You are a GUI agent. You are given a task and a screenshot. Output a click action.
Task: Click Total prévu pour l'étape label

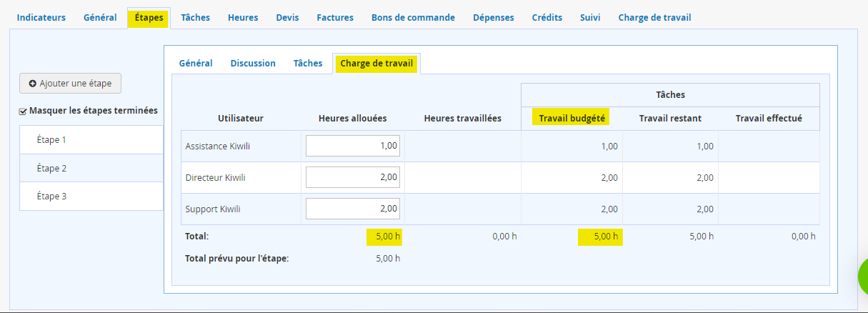236,258
